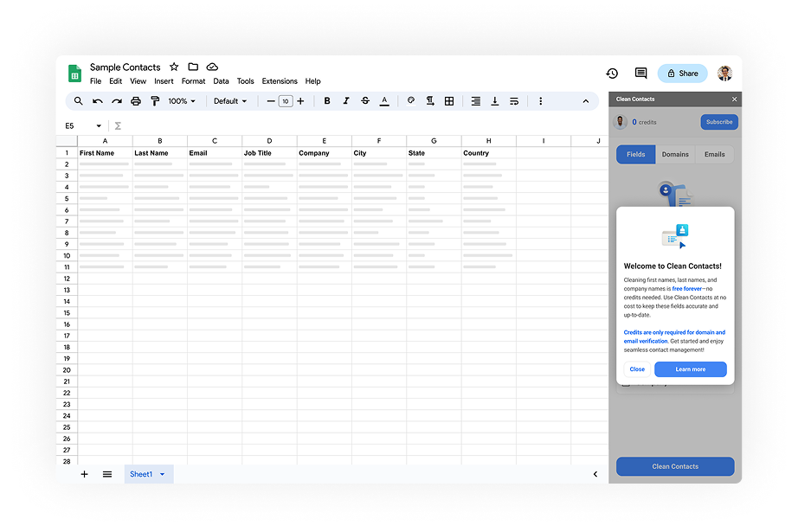Toggle bold formatting
Screen dimensions: 798x532
pyautogui.click(x=327, y=101)
